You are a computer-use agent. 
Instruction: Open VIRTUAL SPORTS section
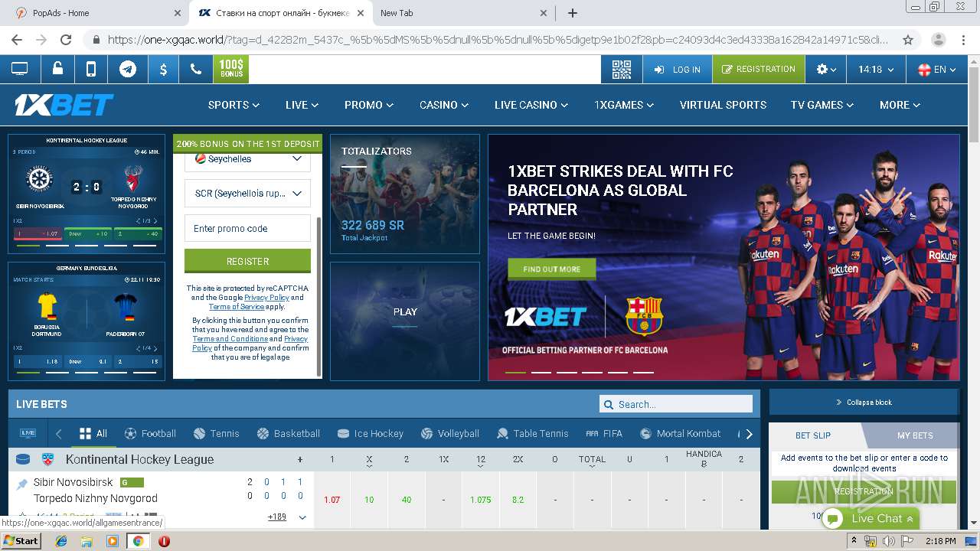click(x=723, y=105)
